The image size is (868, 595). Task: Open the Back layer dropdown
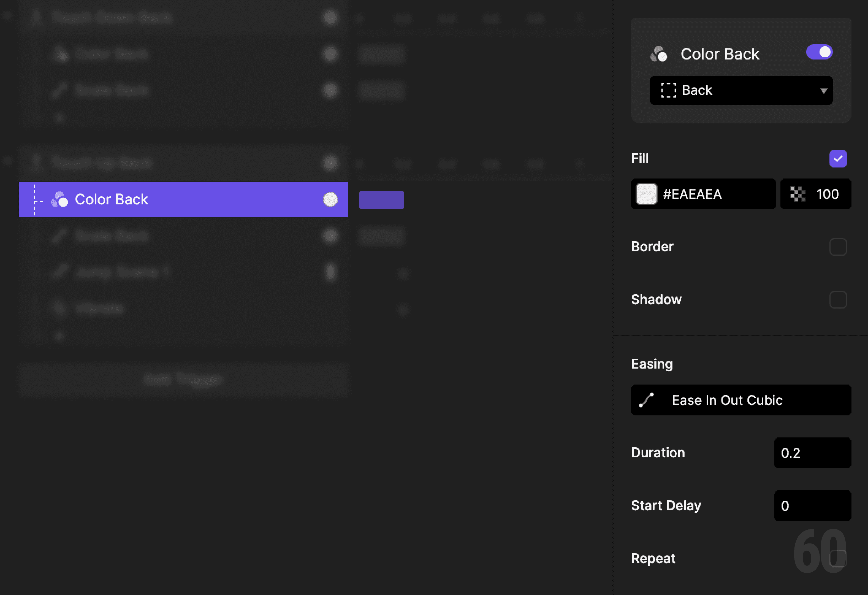point(824,90)
